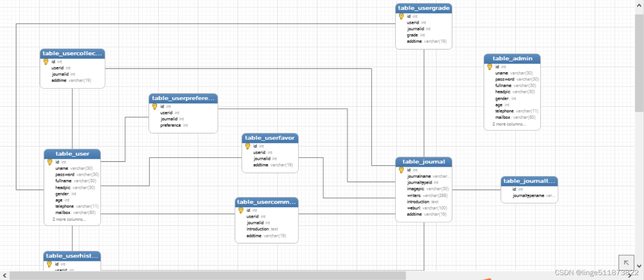644x280 pixels.
Task: Select table_admin table header
Action: (x=512, y=59)
